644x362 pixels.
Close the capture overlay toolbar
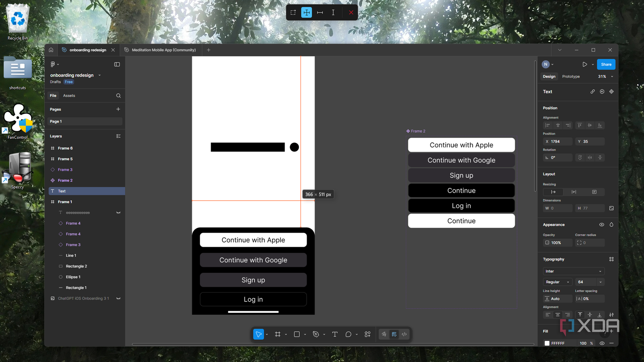(x=351, y=12)
